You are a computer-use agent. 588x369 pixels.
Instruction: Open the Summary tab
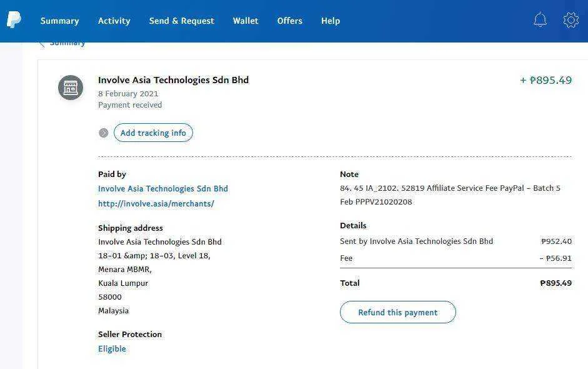pyautogui.click(x=59, y=21)
